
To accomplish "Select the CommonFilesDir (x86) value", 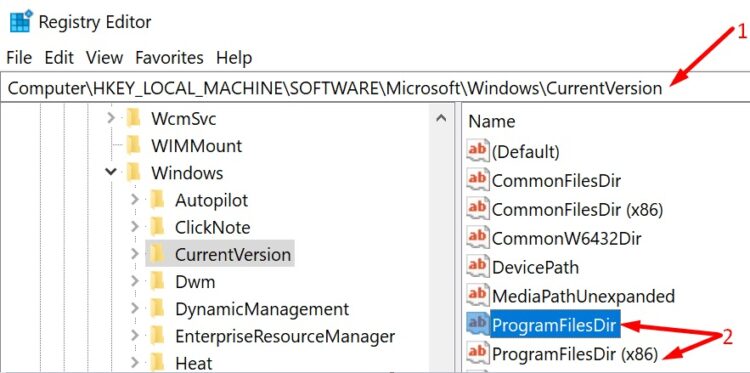I will (x=577, y=209).
